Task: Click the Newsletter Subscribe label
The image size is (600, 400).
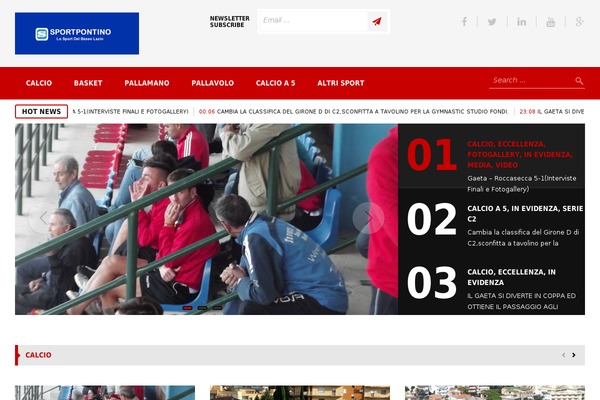Action: click(230, 21)
